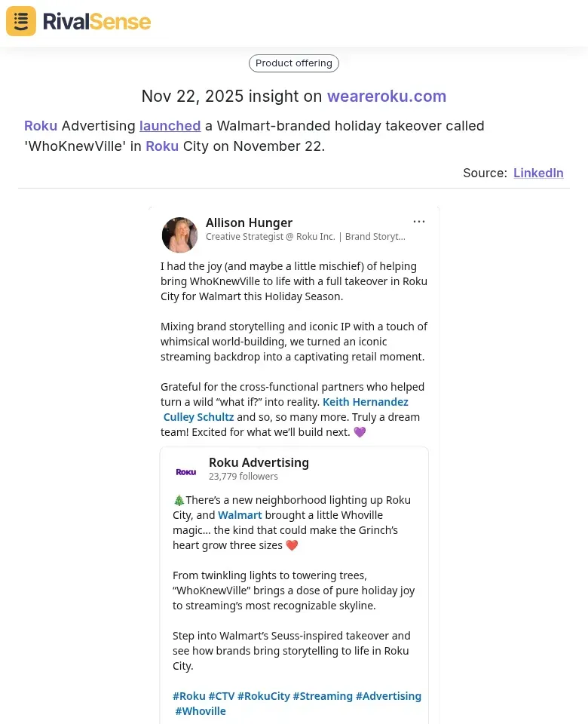Click the RivalSense wordmark text

pos(96,22)
